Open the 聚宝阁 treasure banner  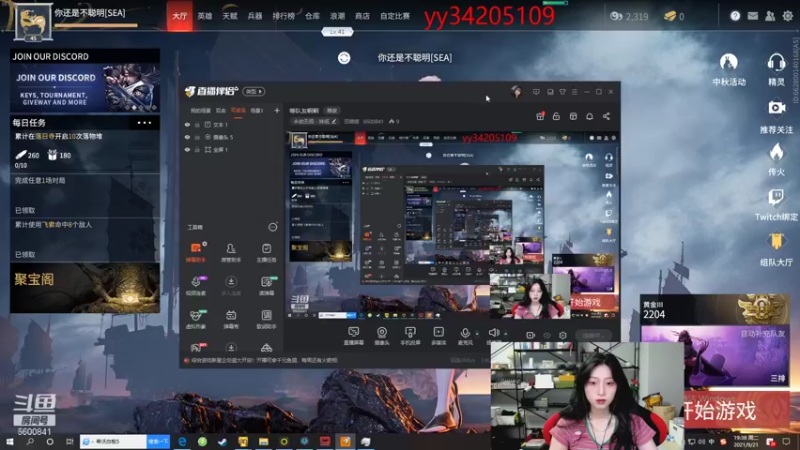(x=85, y=288)
